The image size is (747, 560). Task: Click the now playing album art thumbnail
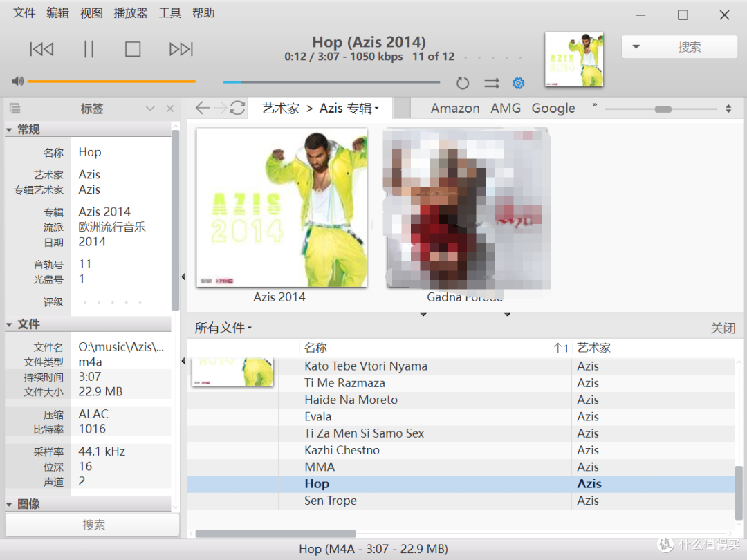574,59
